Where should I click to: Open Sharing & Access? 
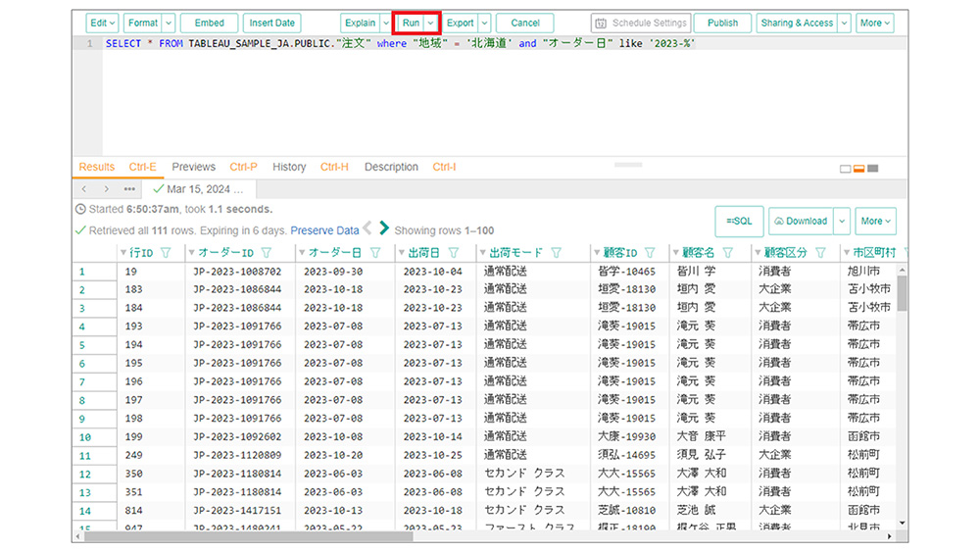click(797, 24)
